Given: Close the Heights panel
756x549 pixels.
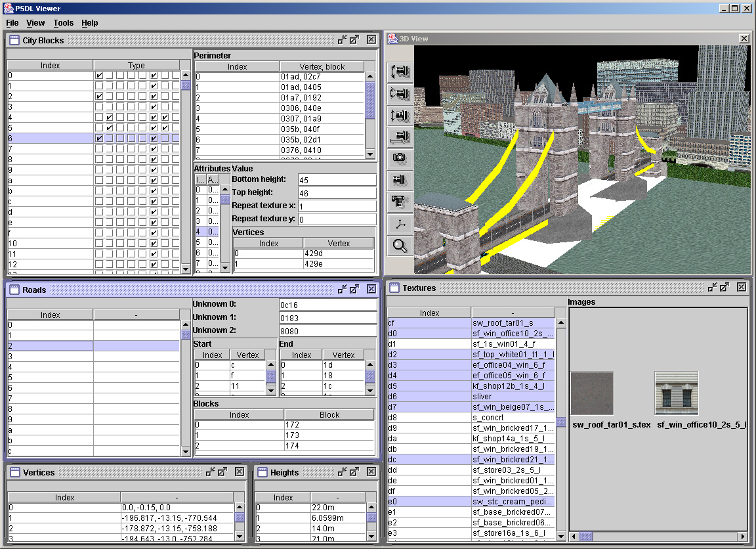Looking at the screenshot, I should click(371, 472).
